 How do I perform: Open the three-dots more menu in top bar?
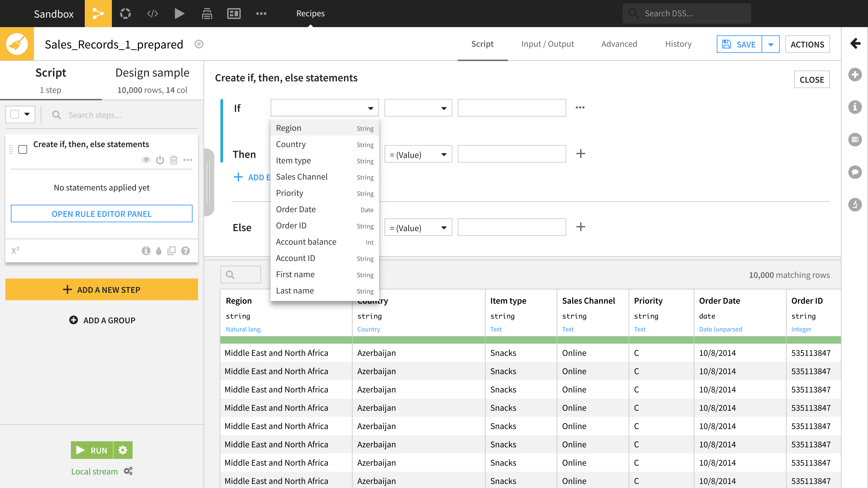pos(261,14)
